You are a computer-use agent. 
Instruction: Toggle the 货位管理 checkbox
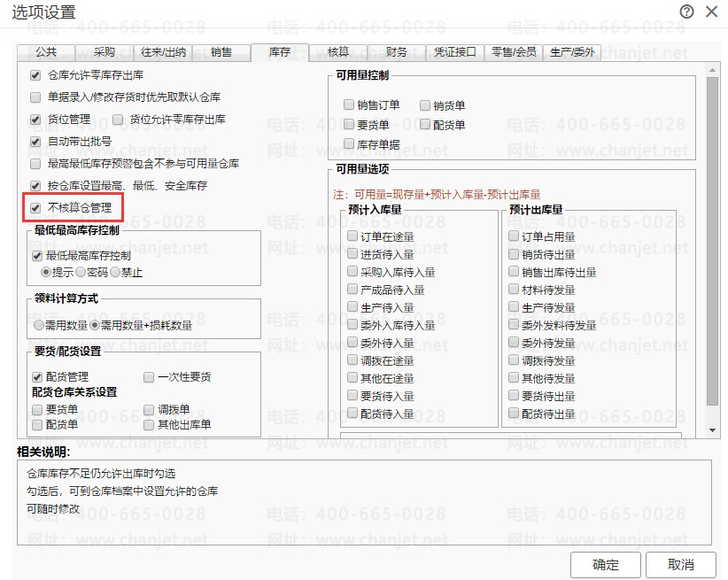[x=35, y=120]
